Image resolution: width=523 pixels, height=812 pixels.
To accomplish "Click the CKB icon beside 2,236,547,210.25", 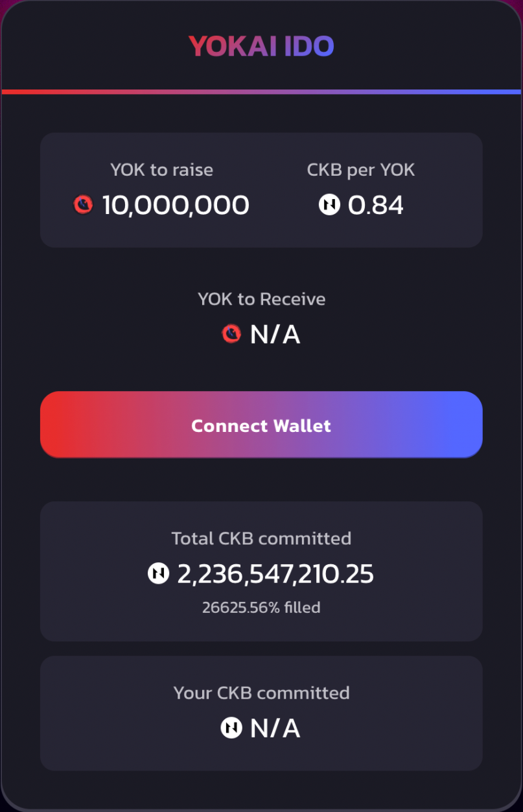I will [158, 573].
